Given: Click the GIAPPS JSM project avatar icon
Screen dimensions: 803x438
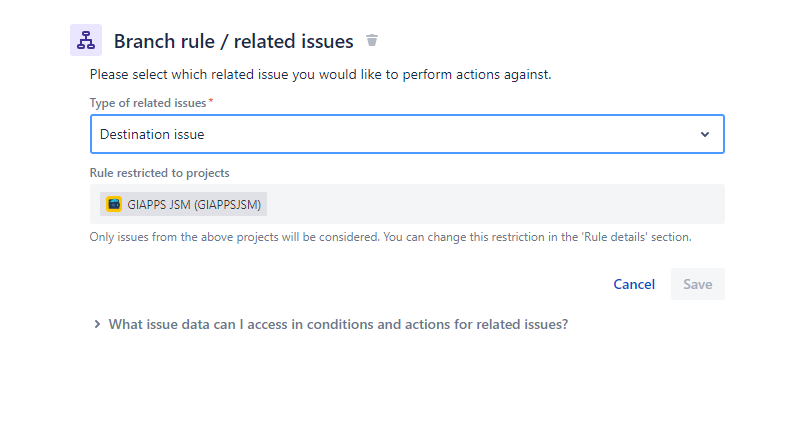Looking at the screenshot, I should pyautogui.click(x=114, y=205).
